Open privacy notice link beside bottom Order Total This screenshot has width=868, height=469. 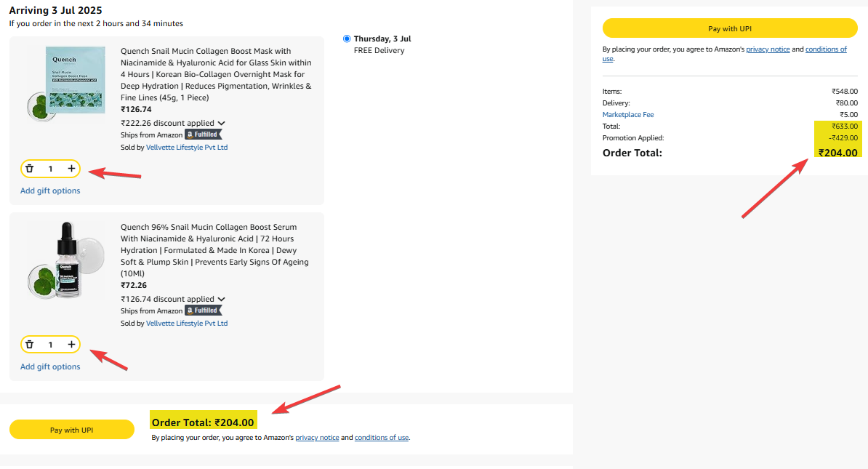point(317,438)
